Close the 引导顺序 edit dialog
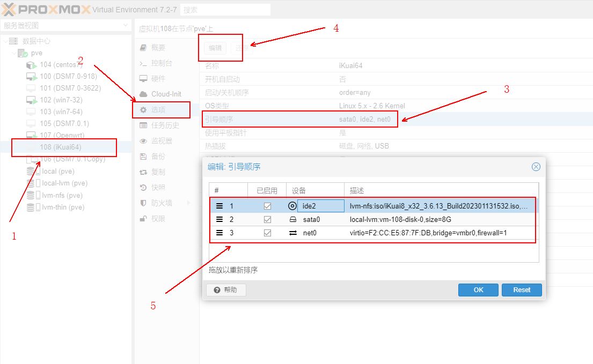Viewport: 593px width, 364px height. pyautogui.click(x=536, y=167)
